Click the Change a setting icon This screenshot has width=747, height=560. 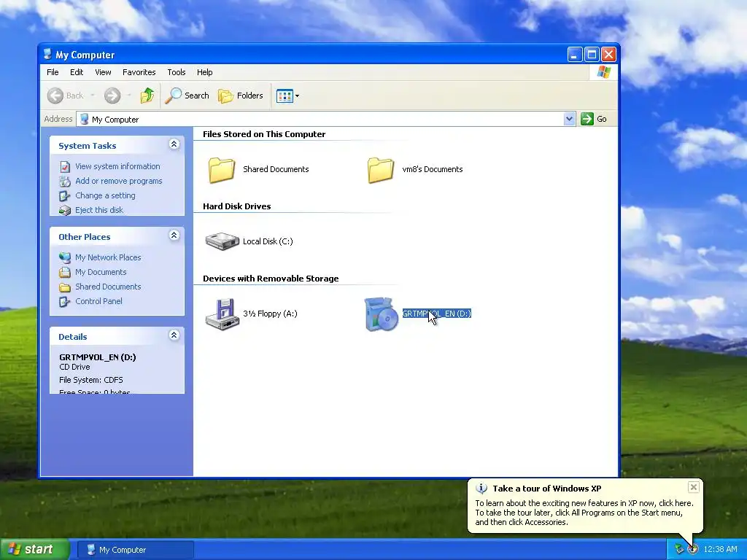pyautogui.click(x=65, y=195)
